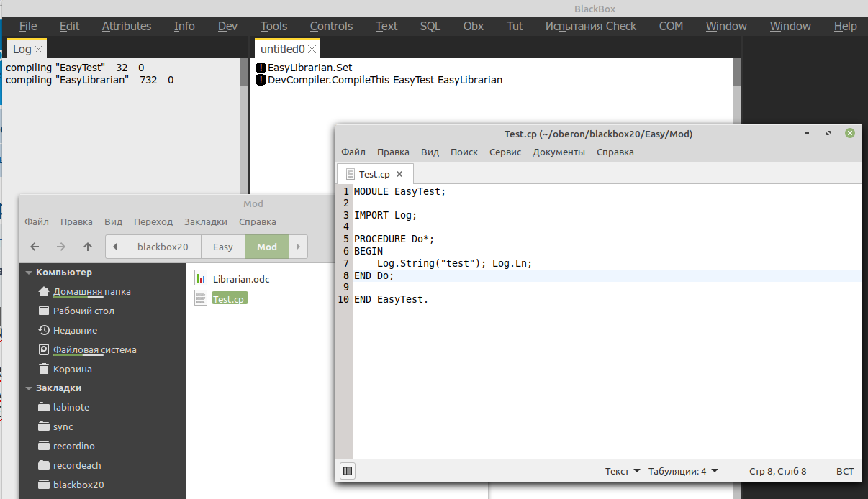Image resolution: width=868 pixels, height=499 pixels.
Task: Click the commander before DevCompiler.CompileThis
Action: pos(261,80)
